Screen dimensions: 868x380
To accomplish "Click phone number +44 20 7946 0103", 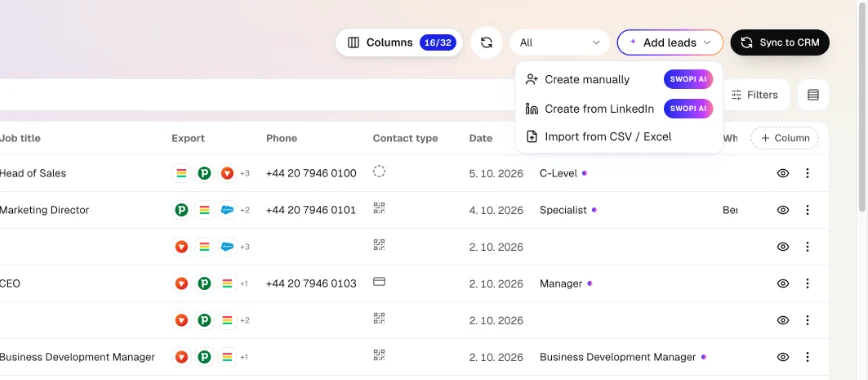I will 311,284.
